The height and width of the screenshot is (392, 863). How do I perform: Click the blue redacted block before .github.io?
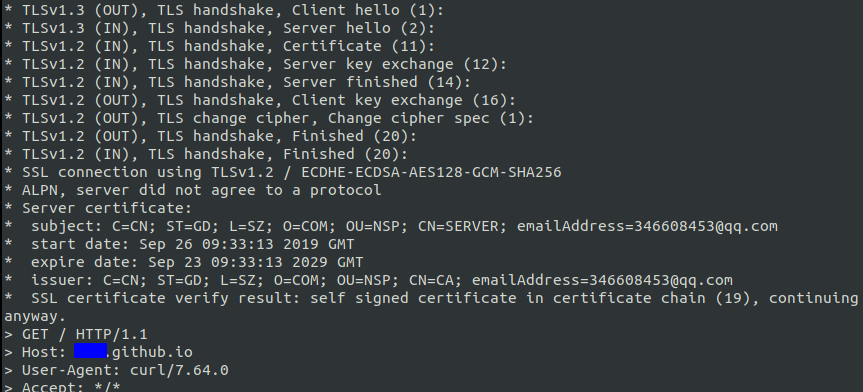coord(90,351)
